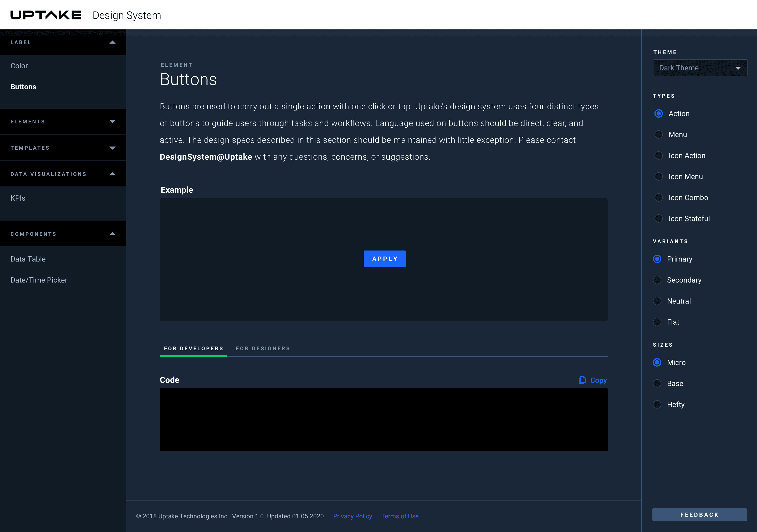Switch to the For Designers tab

pyautogui.click(x=263, y=348)
